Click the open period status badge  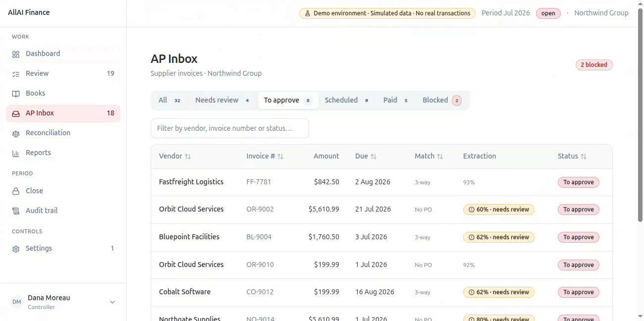pos(548,13)
